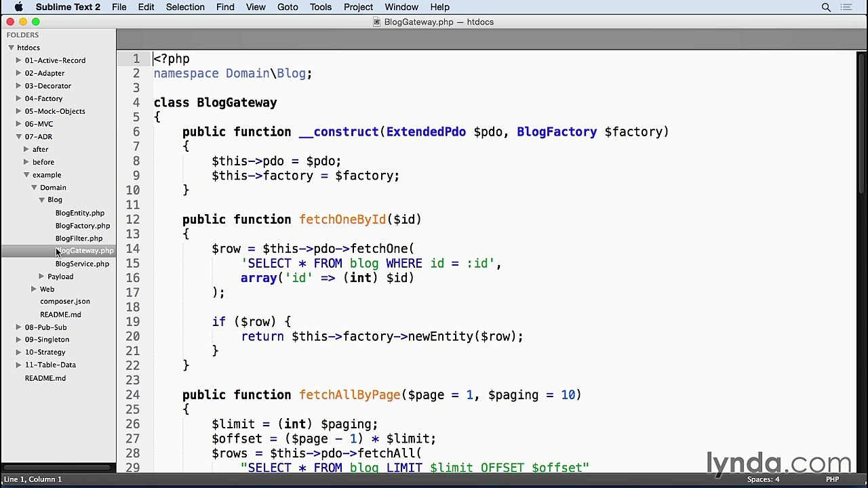
Task: Expand the 11-Table-Data folder
Action: 19,365
